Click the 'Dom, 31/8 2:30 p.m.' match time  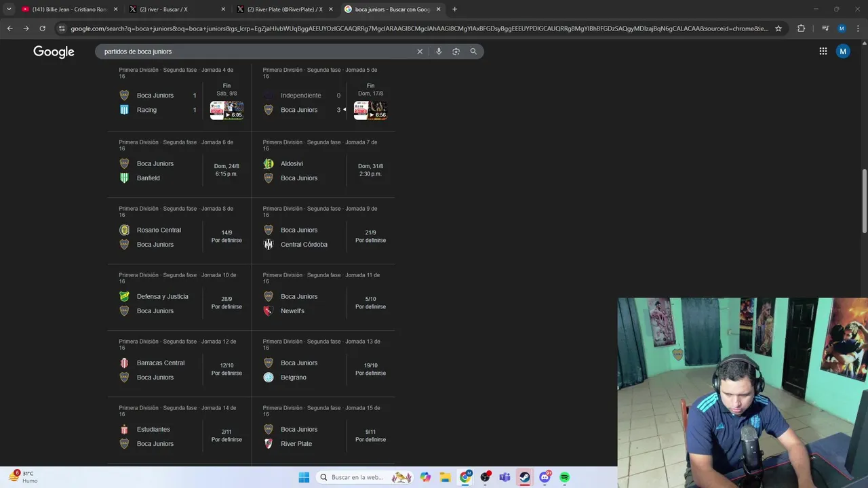pos(370,170)
